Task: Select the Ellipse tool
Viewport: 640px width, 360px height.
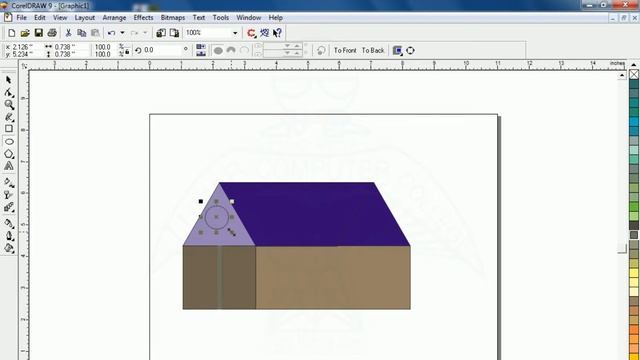Action: [x=9, y=142]
